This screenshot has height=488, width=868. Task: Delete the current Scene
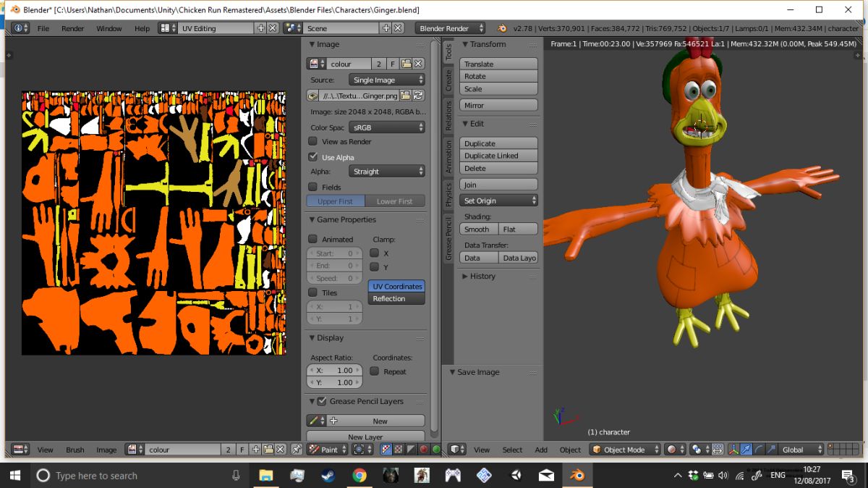(x=398, y=28)
